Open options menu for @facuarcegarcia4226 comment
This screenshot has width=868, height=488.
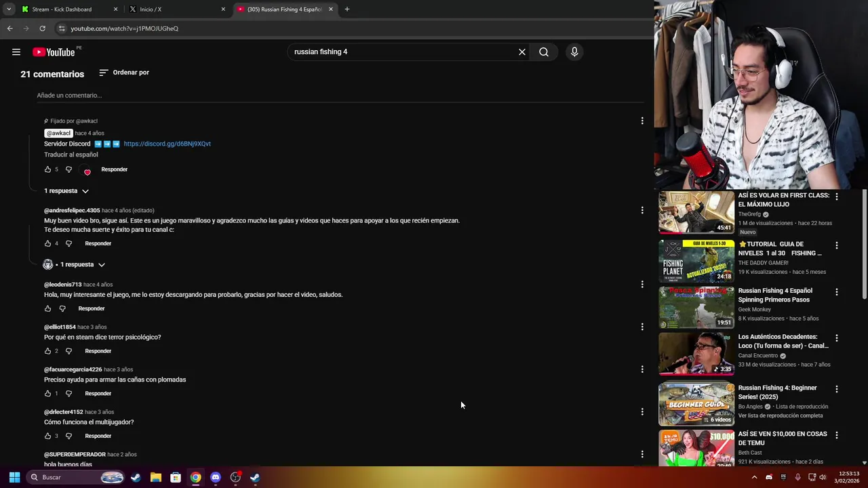click(x=642, y=370)
